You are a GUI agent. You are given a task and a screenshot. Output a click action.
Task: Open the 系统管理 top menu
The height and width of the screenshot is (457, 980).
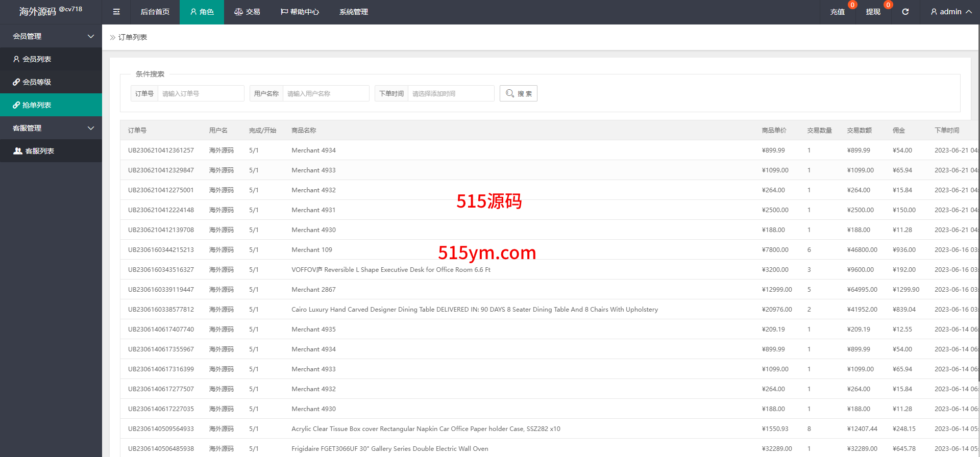pyautogui.click(x=354, y=12)
